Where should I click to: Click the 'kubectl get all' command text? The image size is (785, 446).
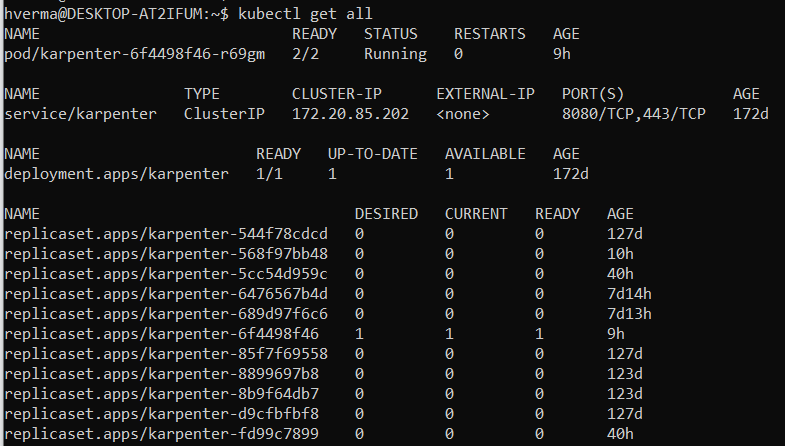(x=305, y=14)
